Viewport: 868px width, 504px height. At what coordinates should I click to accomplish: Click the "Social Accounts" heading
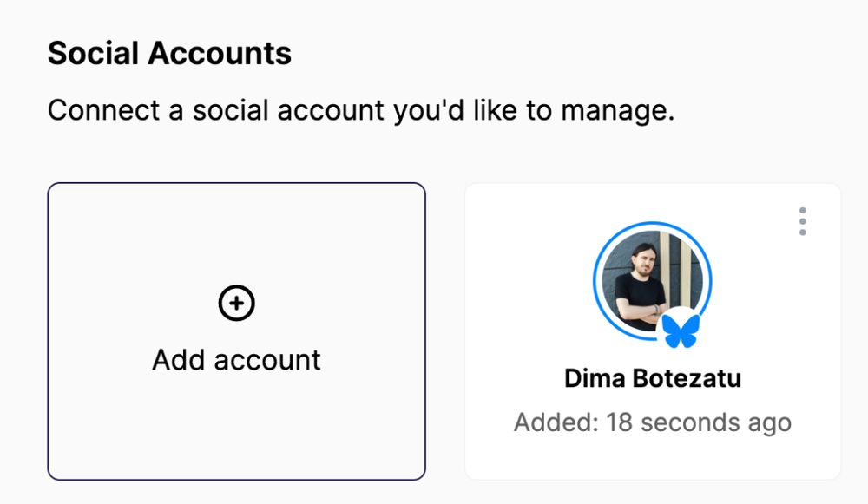click(x=169, y=53)
